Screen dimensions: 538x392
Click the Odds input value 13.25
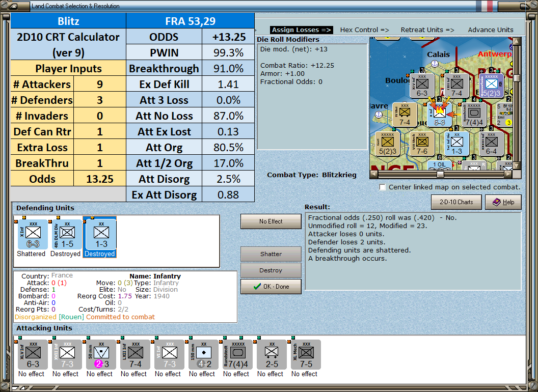100,179
